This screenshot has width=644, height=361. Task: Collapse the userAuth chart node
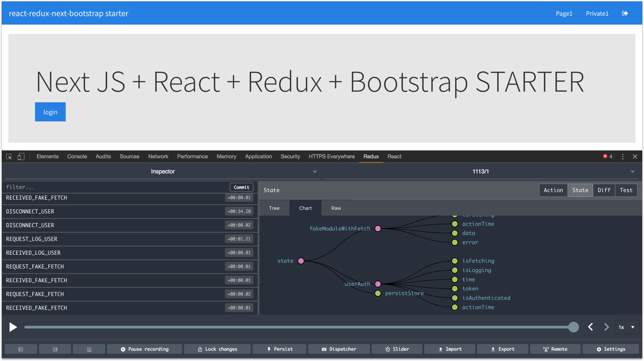(x=378, y=284)
